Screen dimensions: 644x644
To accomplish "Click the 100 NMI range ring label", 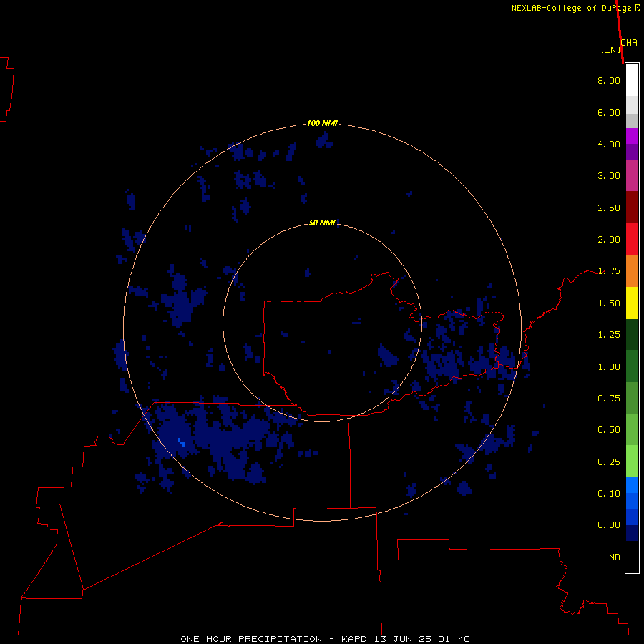I will (x=322, y=123).
